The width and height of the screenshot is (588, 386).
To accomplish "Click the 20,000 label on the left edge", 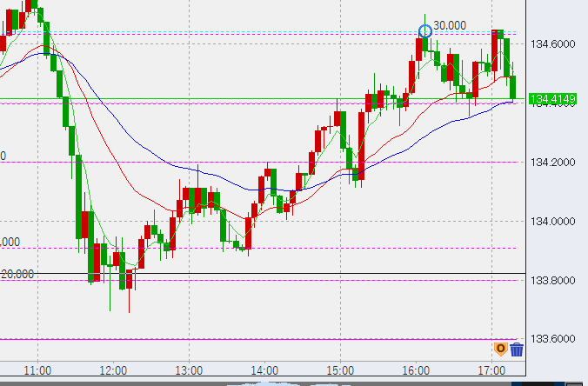I will pyautogui.click(x=17, y=273).
